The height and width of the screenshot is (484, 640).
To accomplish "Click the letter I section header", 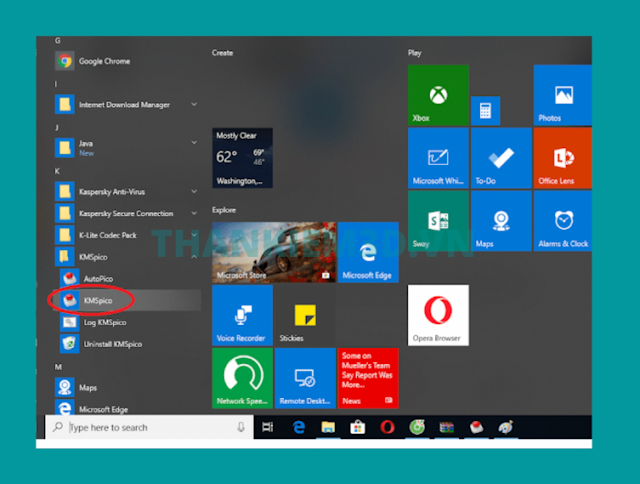I will 56,84.
